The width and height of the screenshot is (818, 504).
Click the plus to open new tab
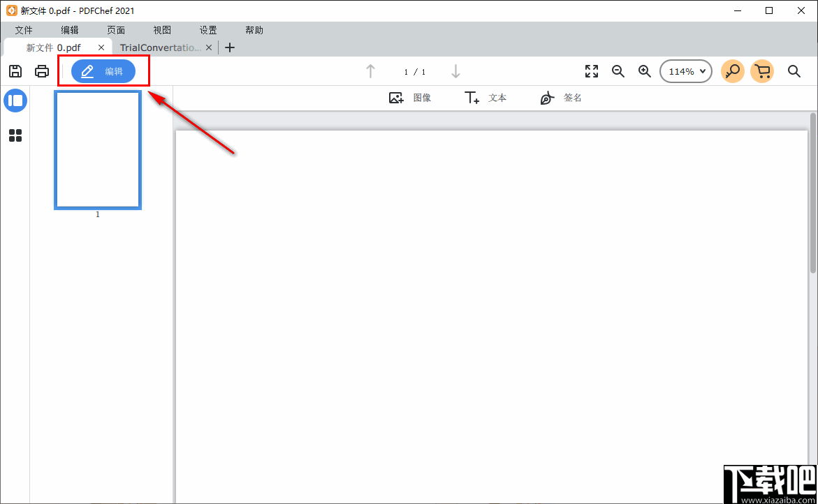(x=230, y=47)
